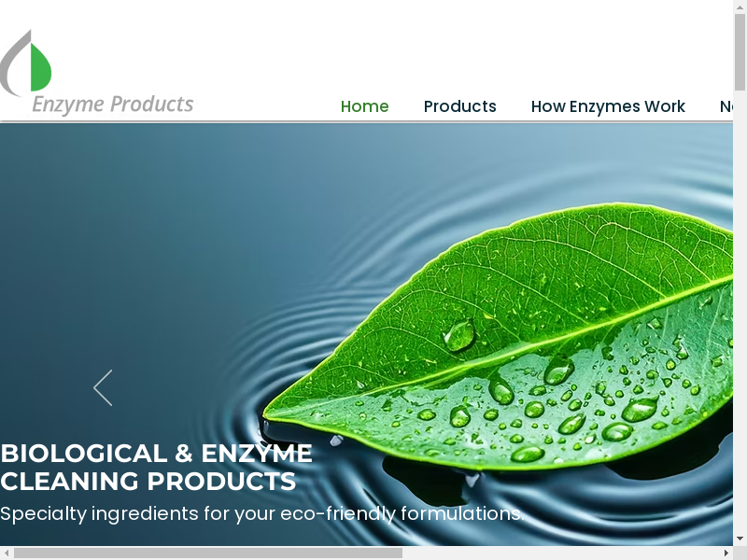
Task: Click the green leaf hero image
Action: click(x=498, y=336)
